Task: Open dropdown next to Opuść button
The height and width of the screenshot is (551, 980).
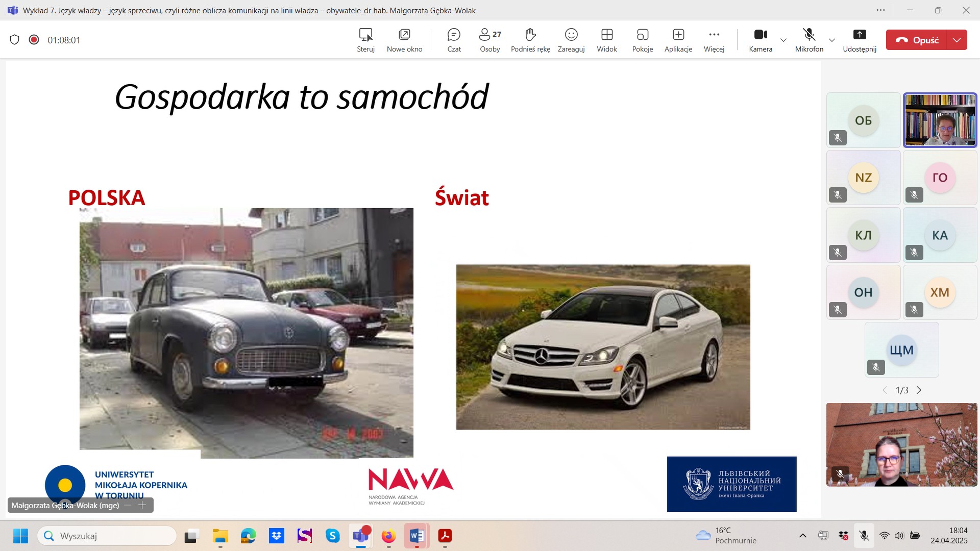Action: coord(957,40)
